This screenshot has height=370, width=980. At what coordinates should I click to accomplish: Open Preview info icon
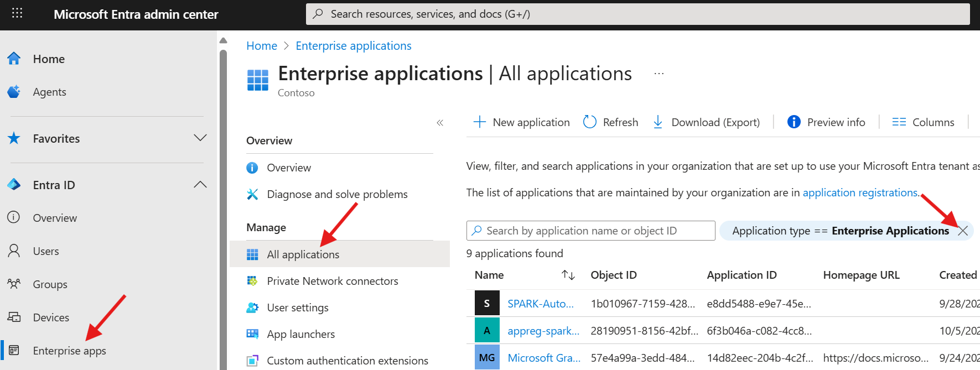click(x=794, y=122)
